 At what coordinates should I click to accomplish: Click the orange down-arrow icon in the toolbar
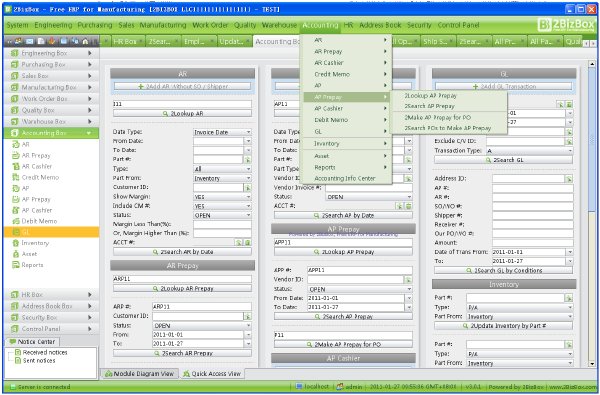point(52,41)
